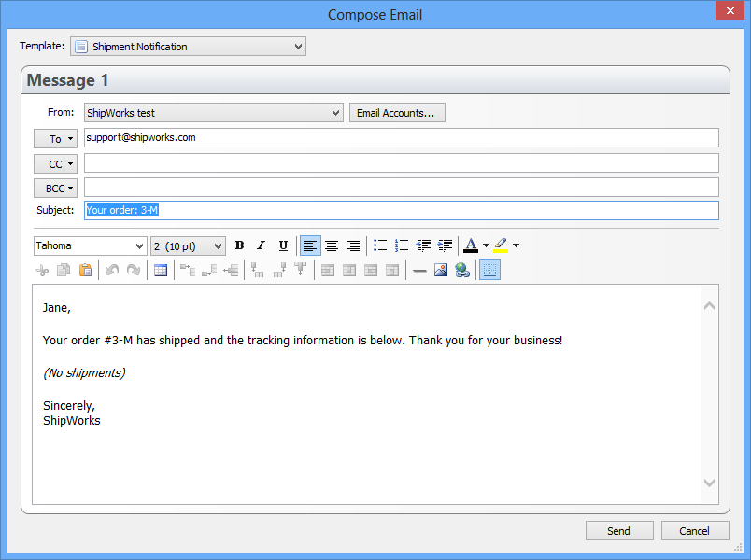This screenshot has width=751, height=560.
Task: Insert a numbered list
Action: point(402,245)
